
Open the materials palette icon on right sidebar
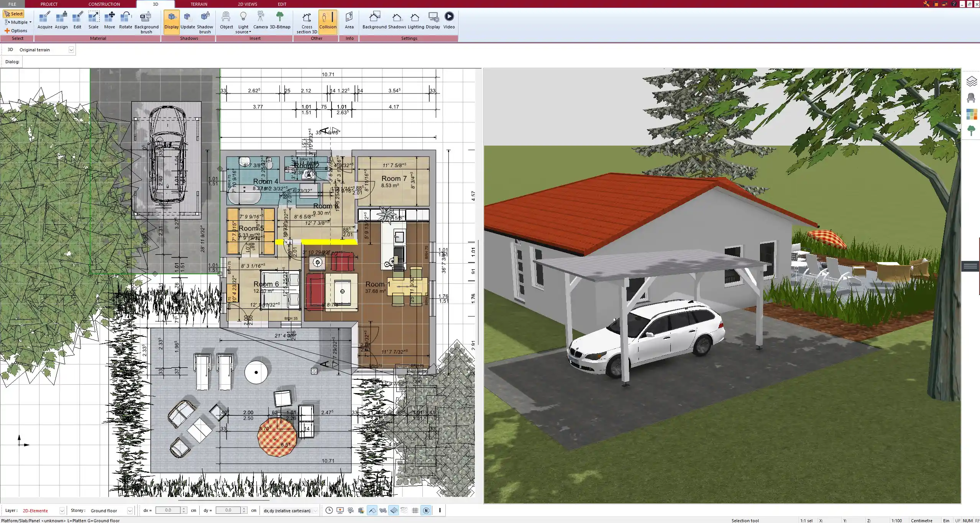(971, 114)
